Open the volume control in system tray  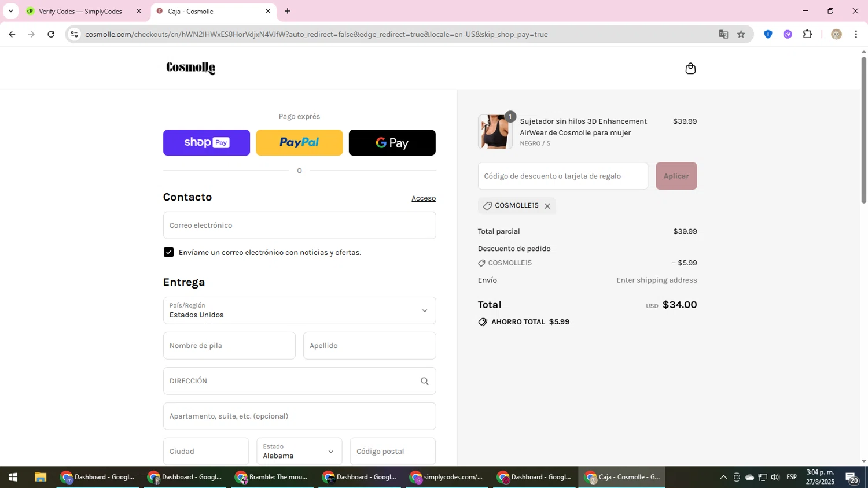click(775, 477)
